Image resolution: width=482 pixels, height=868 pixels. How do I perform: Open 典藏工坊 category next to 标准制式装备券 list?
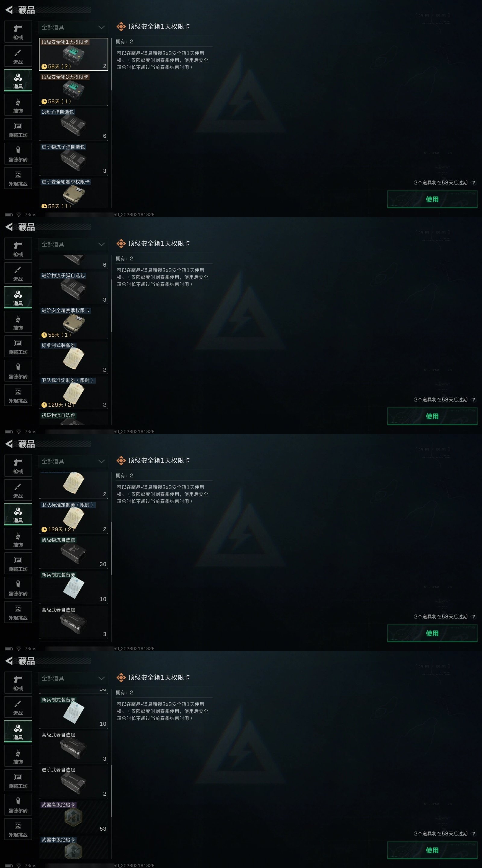tap(18, 346)
